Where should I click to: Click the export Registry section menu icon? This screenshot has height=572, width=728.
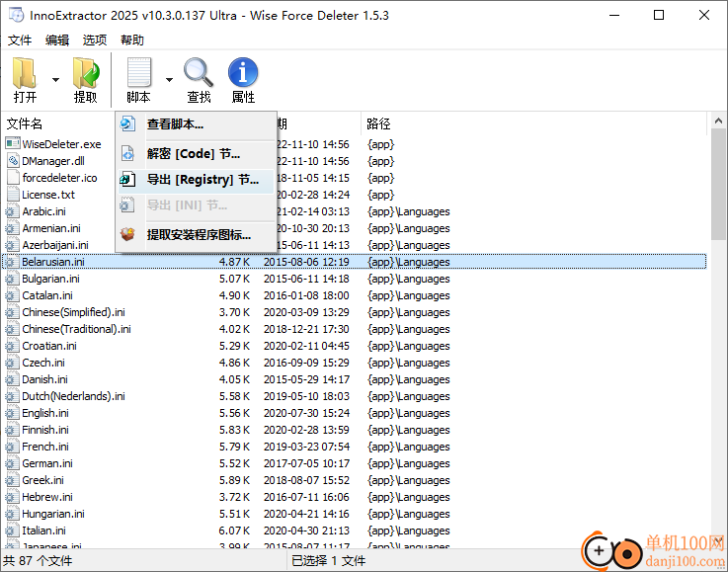127,179
